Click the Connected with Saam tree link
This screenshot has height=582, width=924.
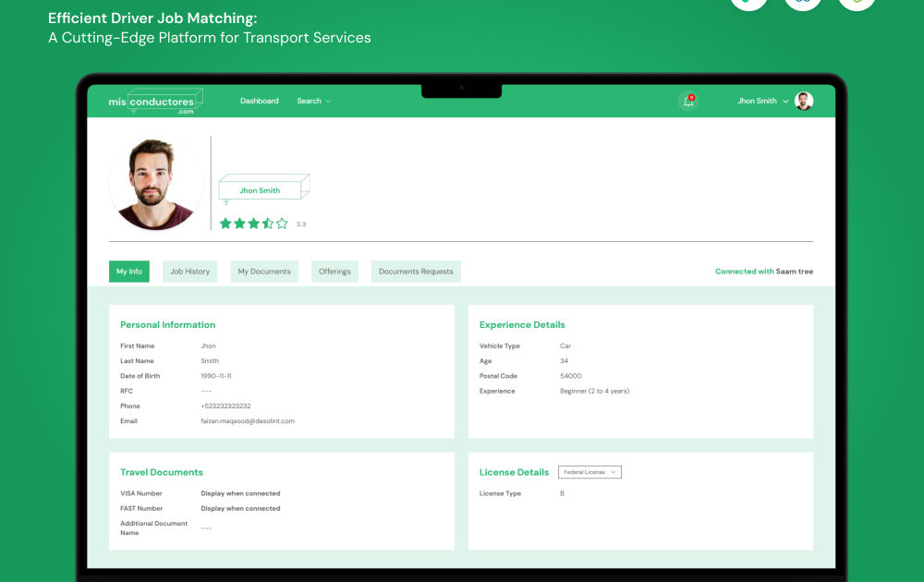(x=764, y=272)
